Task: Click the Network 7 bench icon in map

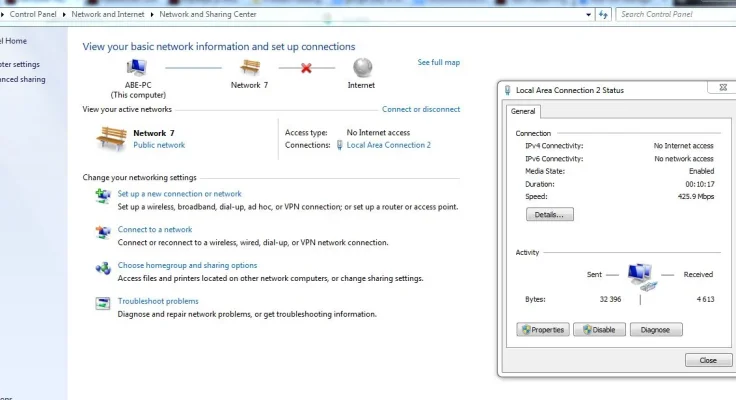Action: point(250,67)
